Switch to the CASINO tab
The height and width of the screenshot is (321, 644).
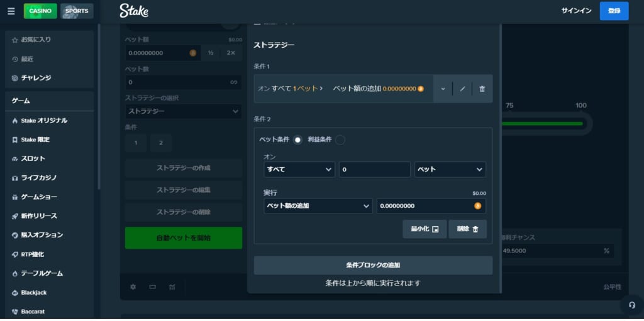pos(40,11)
